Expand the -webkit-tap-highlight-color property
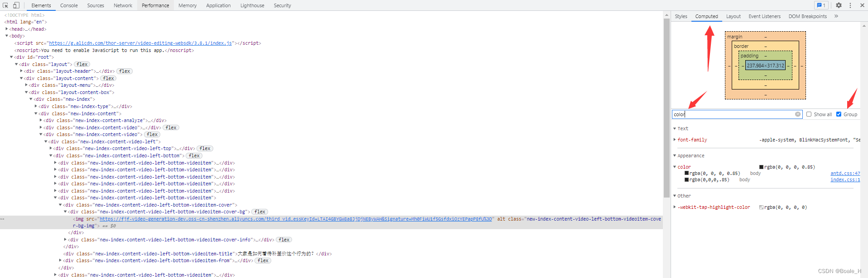Image resolution: width=868 pixels, height=278 pixels. (674, 207)
